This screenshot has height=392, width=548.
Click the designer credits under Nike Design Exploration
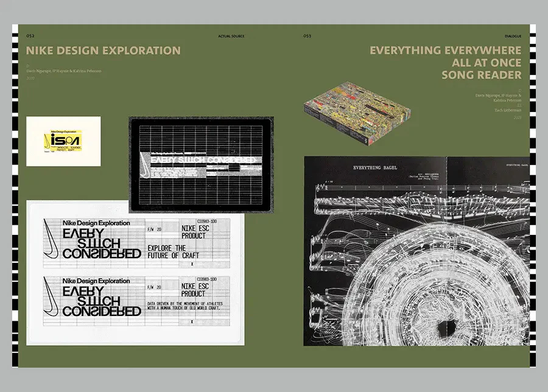64,71
